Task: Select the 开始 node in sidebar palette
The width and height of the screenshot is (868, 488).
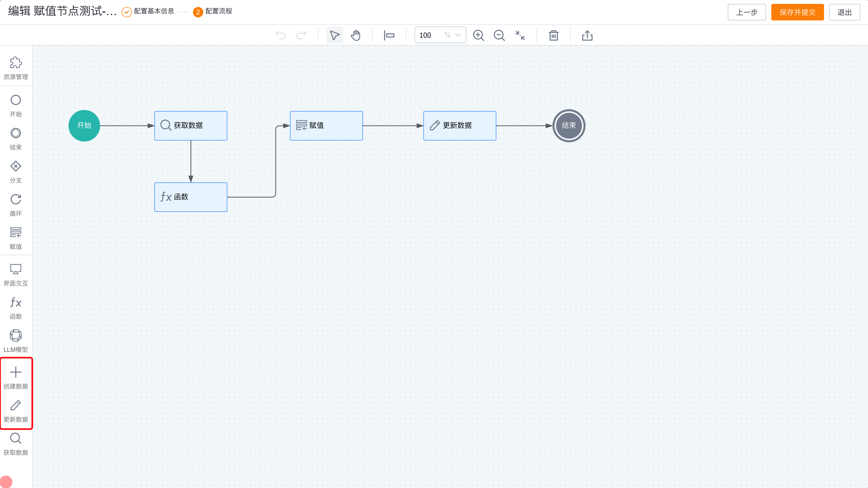Action: (x=16, y=106)
